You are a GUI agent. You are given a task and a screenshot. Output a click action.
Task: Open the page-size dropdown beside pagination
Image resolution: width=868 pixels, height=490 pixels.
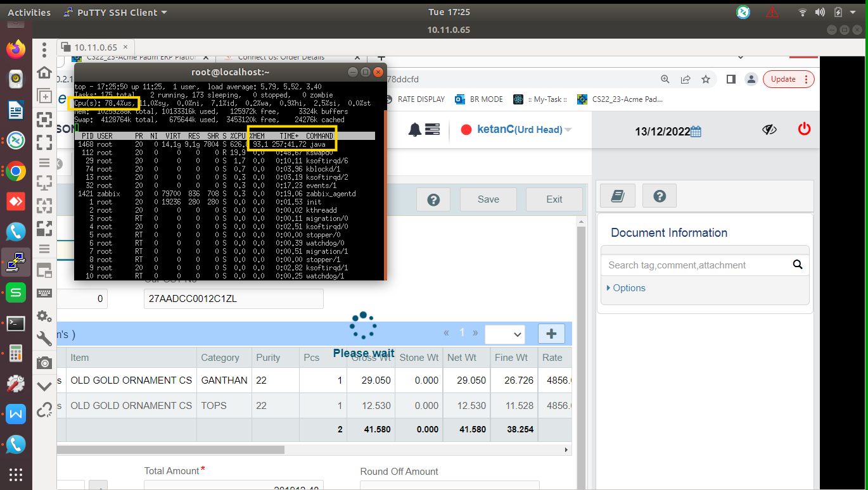click(505, 334)
